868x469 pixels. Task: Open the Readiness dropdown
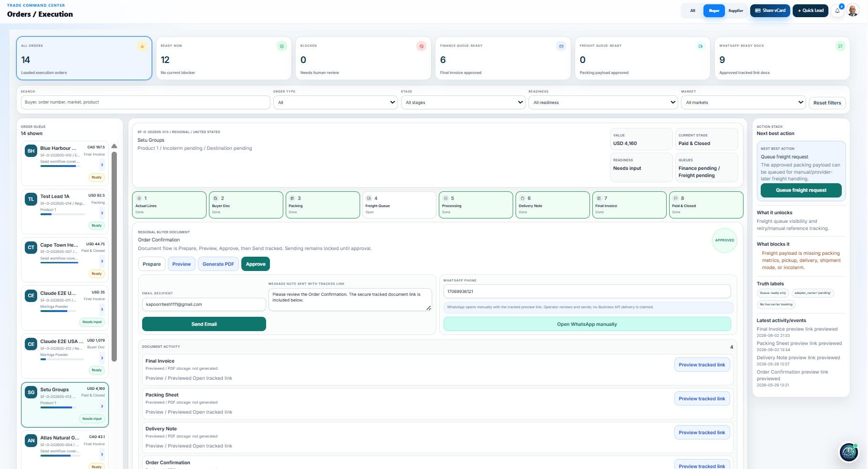tap(603, 103)
